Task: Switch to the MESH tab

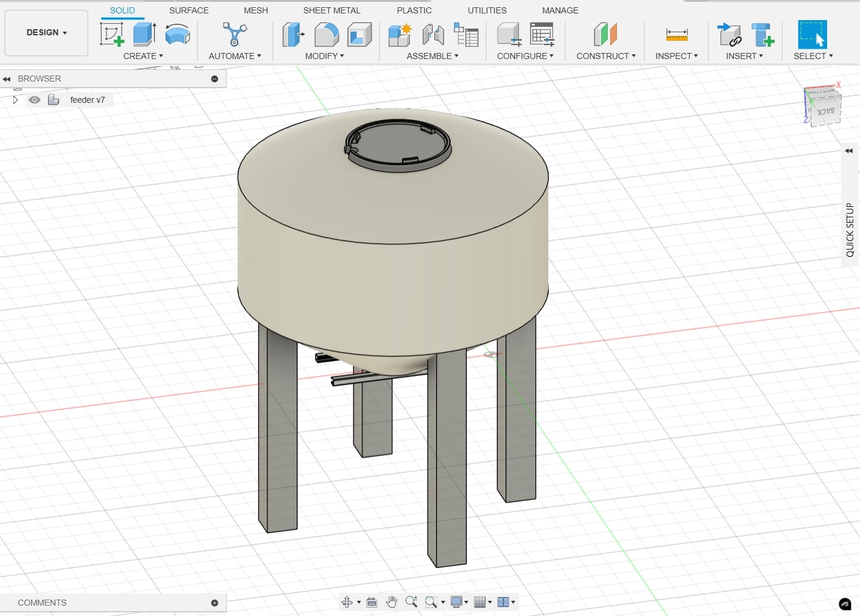Action: tap(256, 10)
